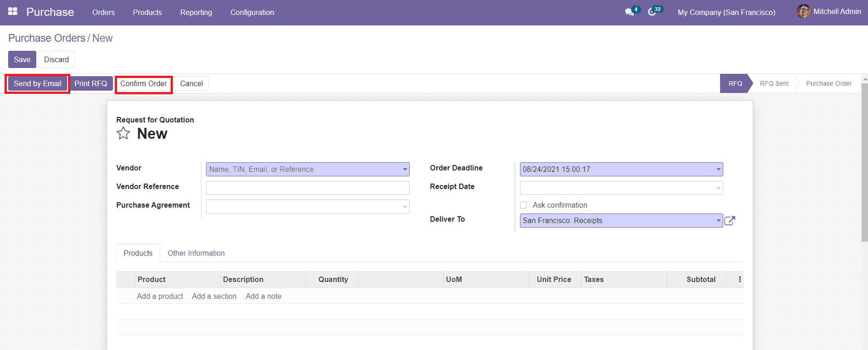Select the RFQ Sent status stage

(x=774, y=83)
